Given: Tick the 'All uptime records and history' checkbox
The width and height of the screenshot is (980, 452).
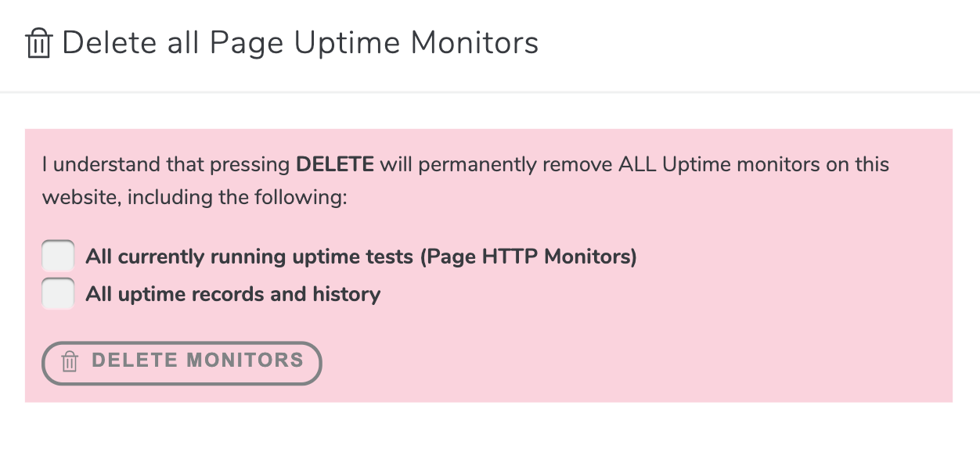Looking at the screenshot, I should click(58, 294).
